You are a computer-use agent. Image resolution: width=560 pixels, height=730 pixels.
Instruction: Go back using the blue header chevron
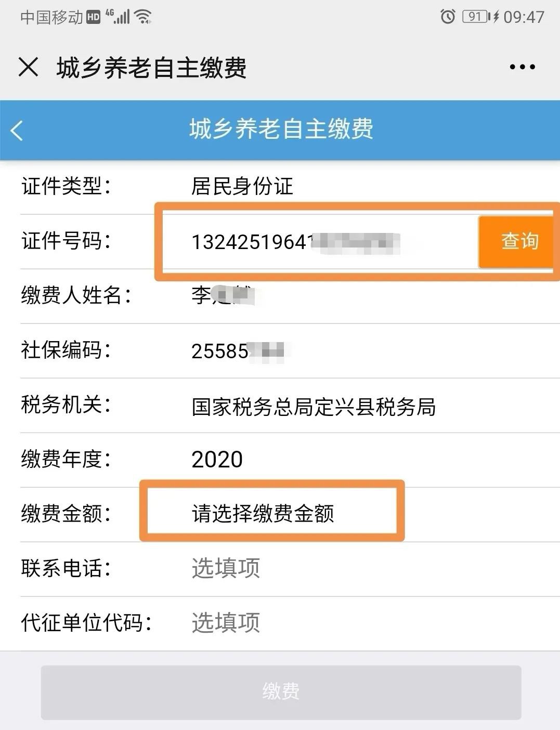pos(17,130)
